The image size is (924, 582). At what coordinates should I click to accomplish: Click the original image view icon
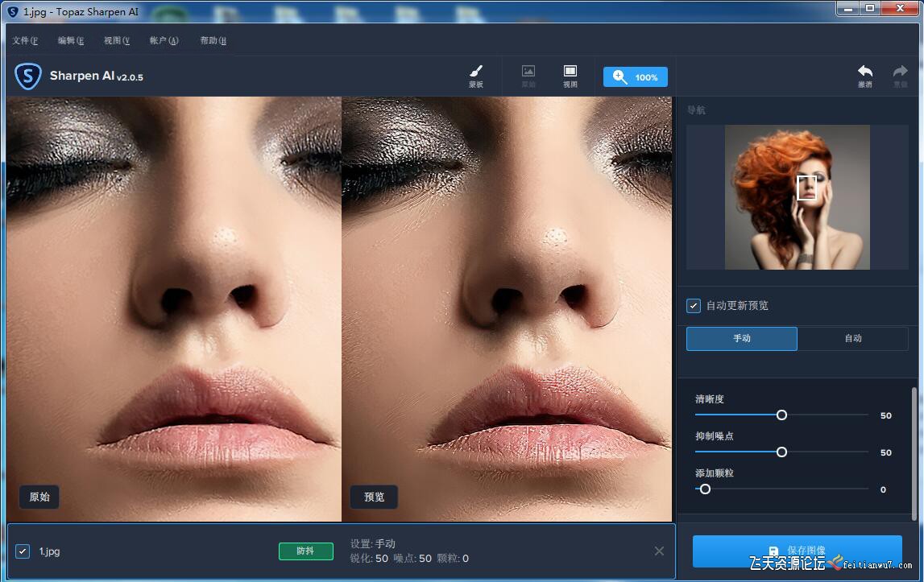coord(528,76)
